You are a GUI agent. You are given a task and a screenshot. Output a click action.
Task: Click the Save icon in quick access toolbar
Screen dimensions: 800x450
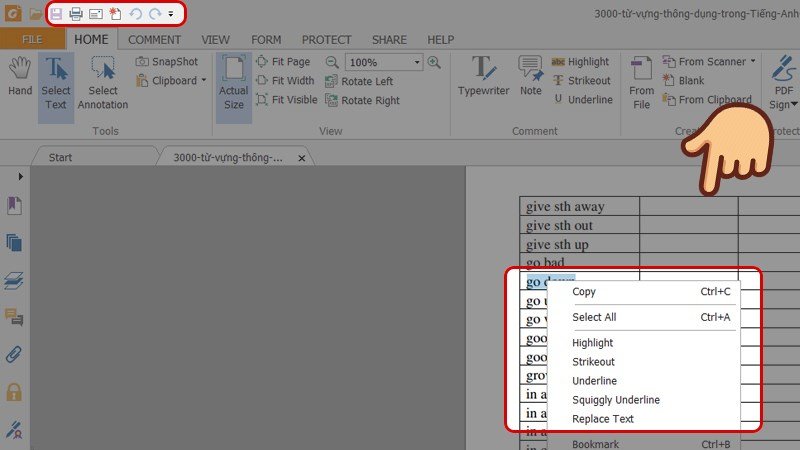56,14
